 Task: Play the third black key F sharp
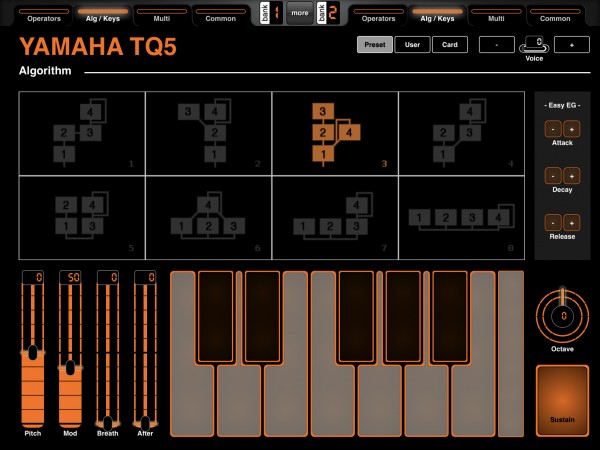pyautogui.click(x=356, y=316)
